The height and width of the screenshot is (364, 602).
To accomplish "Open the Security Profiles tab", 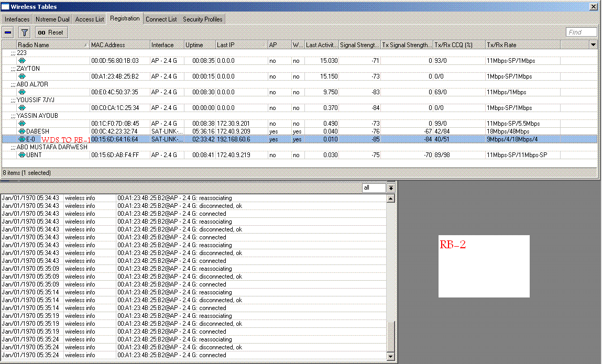I will pos(202,19).
